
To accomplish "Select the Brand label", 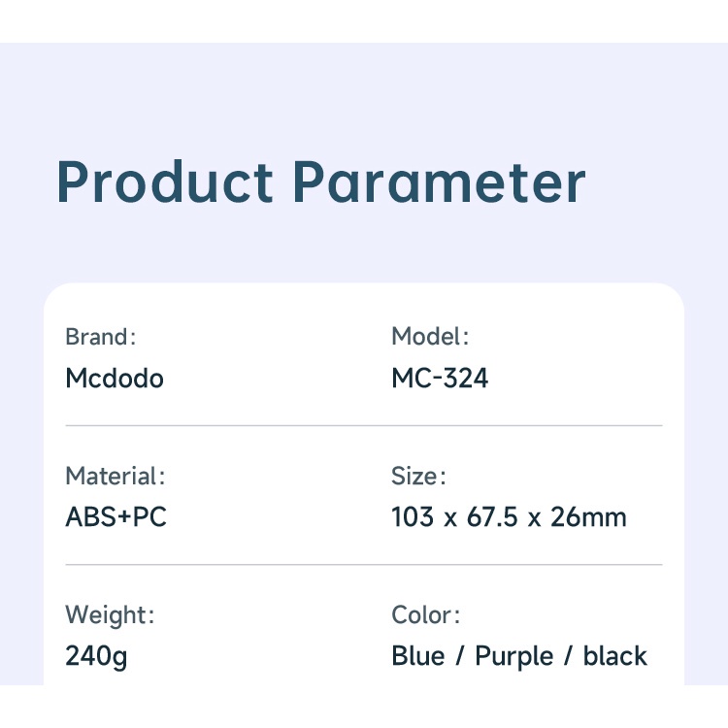I will click(101, 337).
